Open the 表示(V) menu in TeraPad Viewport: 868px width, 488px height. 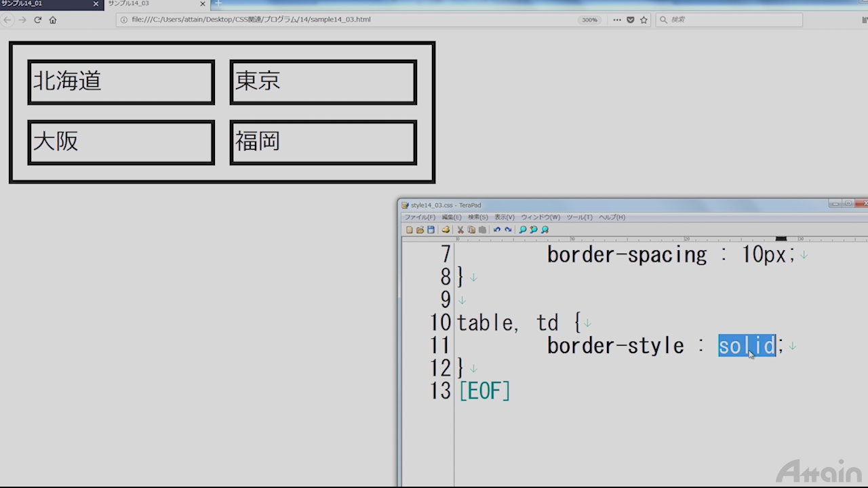505,218
